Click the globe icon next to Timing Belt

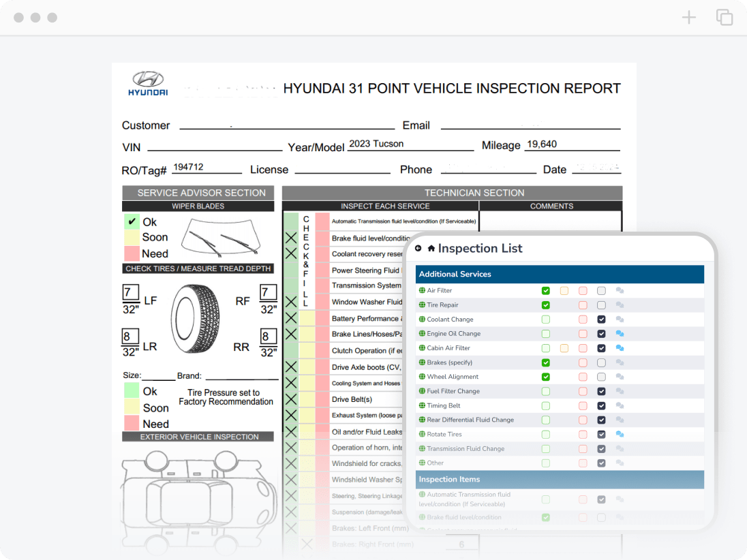click(422, 405)
